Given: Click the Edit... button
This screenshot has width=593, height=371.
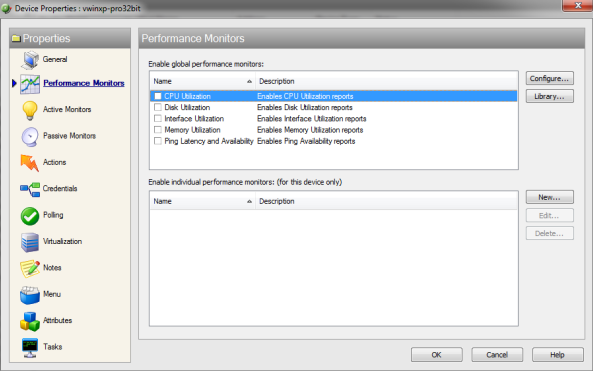Looking at the screenshot, I should (550, 216).
